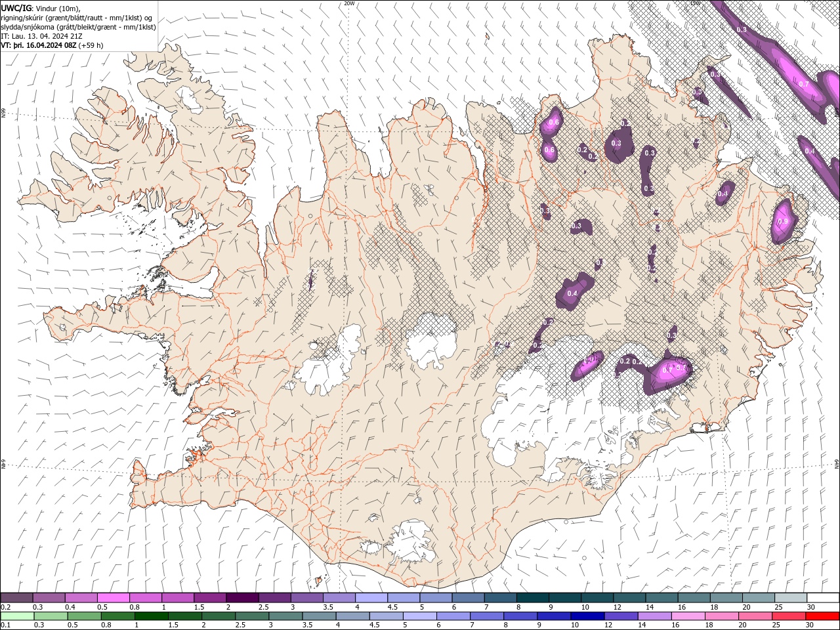Click the bright pink snow-scale swatch labeled 0.5

[113, 598]
